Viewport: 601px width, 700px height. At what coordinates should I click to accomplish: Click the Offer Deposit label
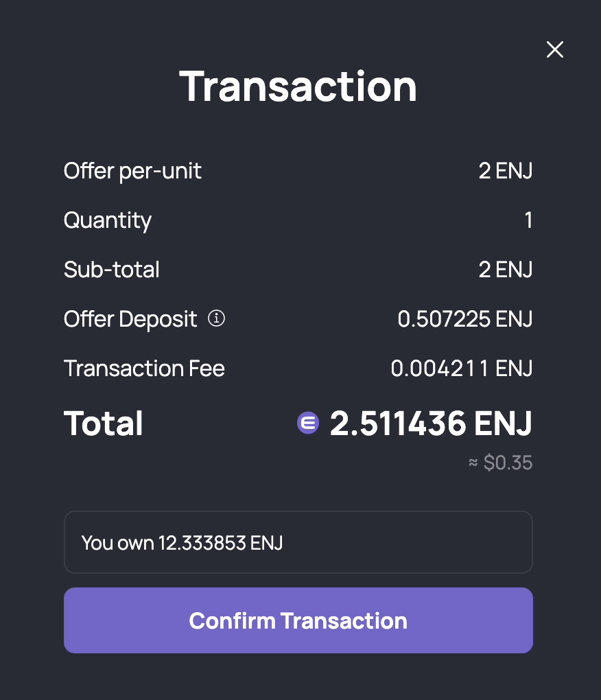pyautogui.click(x=130, y=318)
